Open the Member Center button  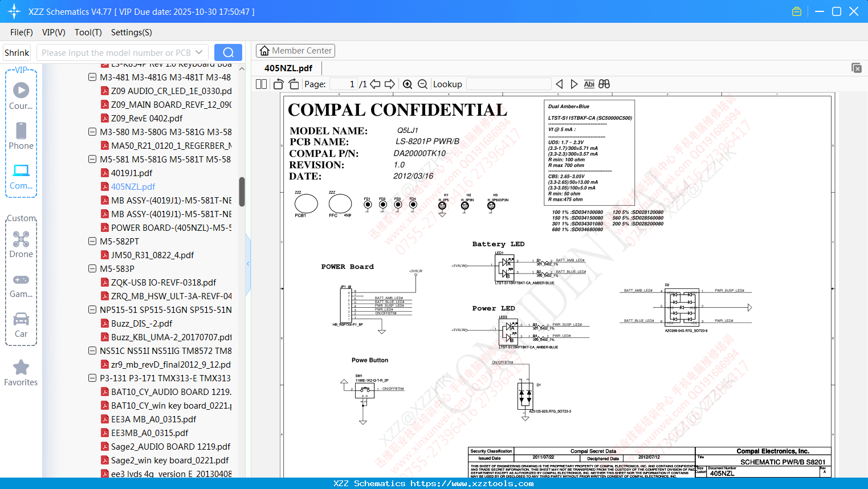click(x=295, y=51)
